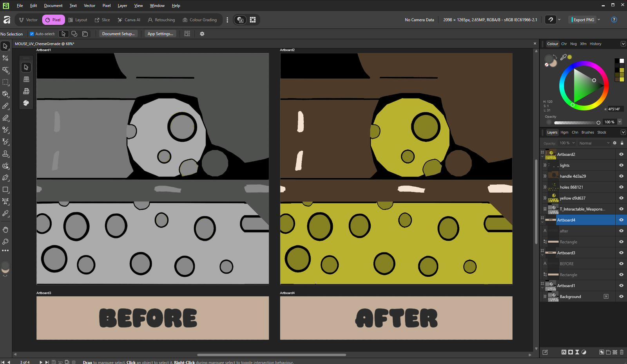Select the Clone Stamp tool
Image resolution: width=627 pixels, height=364 pixels.
pyautogui.click(x=5, y=154)
